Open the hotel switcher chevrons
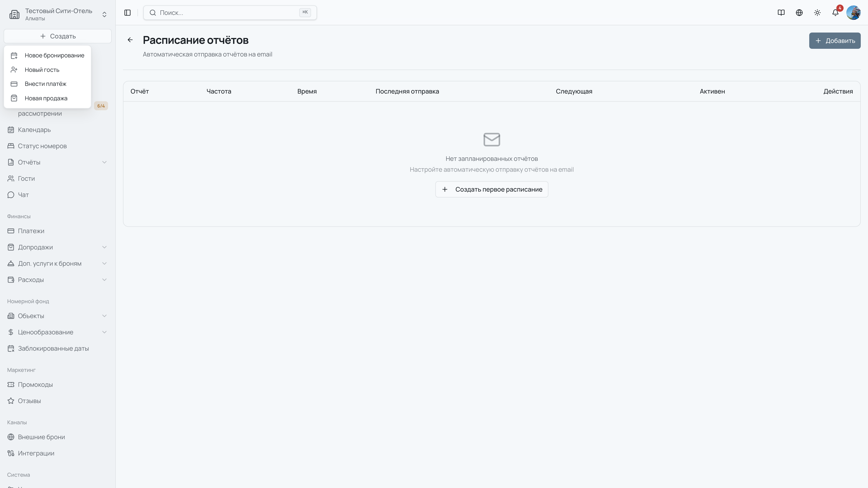 (x=104, y=14)
